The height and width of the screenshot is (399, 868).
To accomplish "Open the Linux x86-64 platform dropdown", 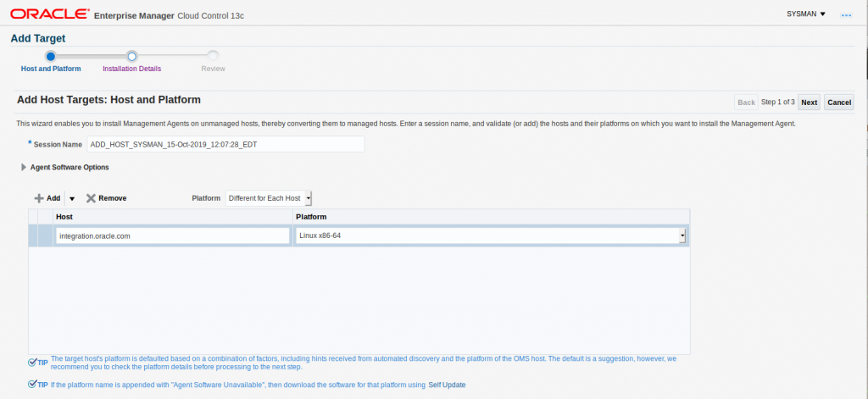I will click(x=682, y=236).
